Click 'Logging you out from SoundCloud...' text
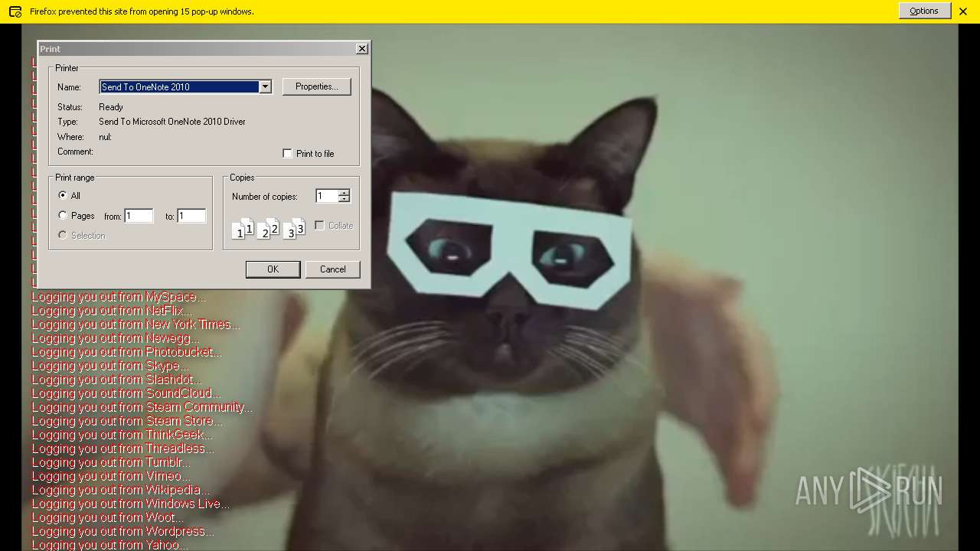Screen dimensions: 980x551 point(126,393)
